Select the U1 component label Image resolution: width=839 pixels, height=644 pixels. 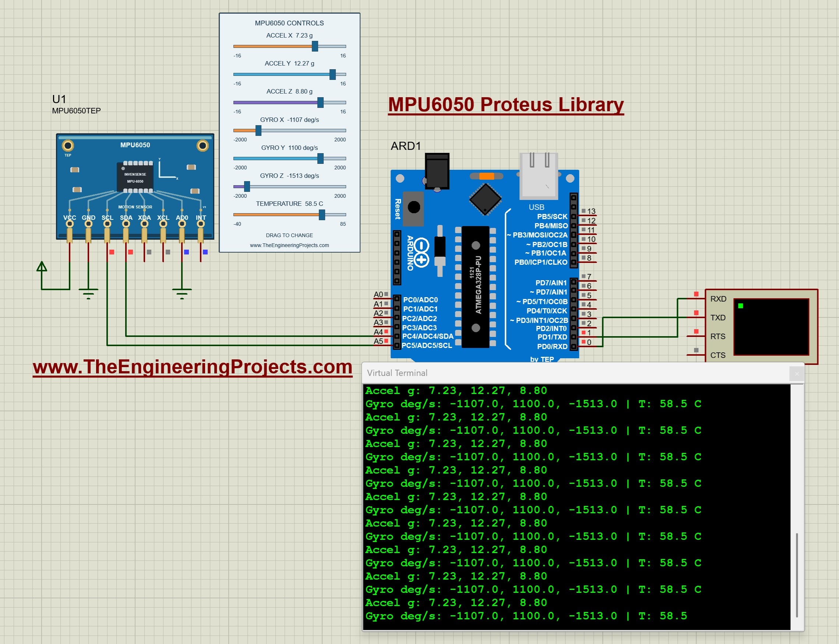pyautogui.click(x=59, y=99)
